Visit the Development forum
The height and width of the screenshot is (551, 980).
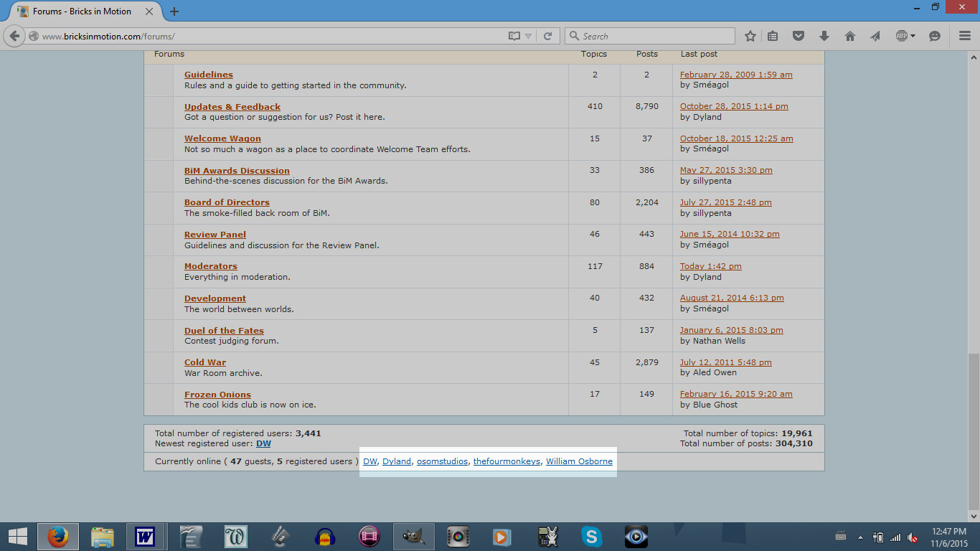coord(215,298)
